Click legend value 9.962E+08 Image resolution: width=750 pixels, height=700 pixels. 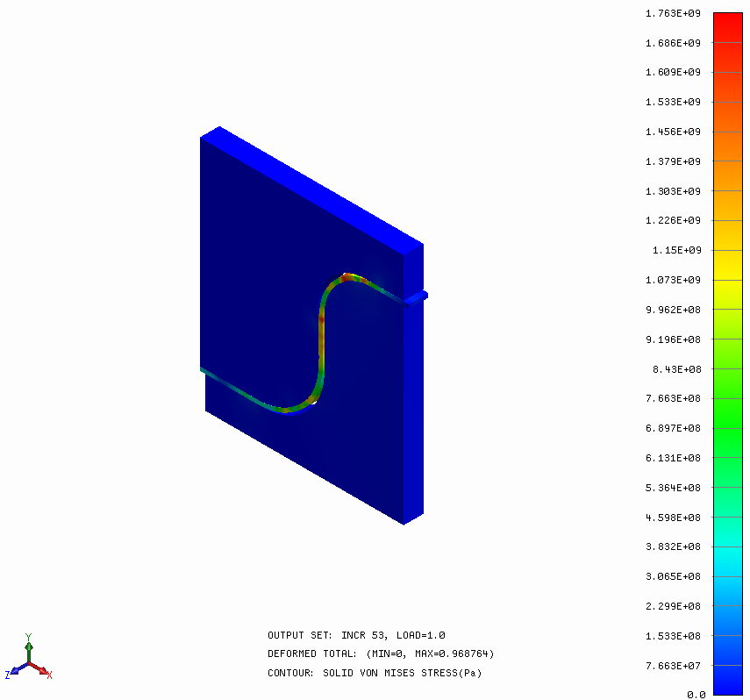[673, 310]
